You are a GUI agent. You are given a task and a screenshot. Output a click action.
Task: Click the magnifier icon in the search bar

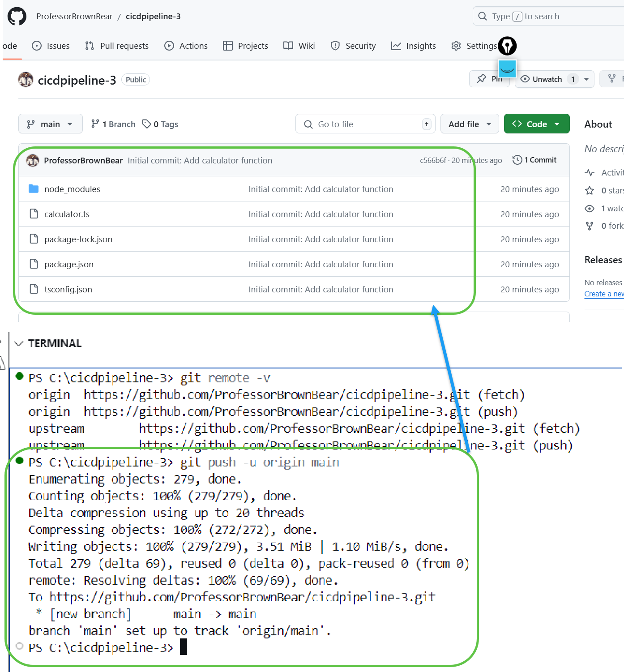click(x=483, y=16)
